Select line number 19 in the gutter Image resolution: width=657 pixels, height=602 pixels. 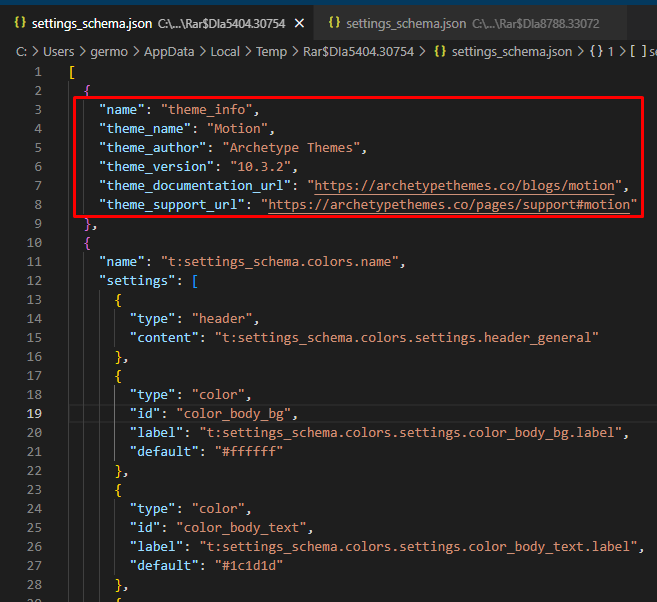(x=34, y=414)
